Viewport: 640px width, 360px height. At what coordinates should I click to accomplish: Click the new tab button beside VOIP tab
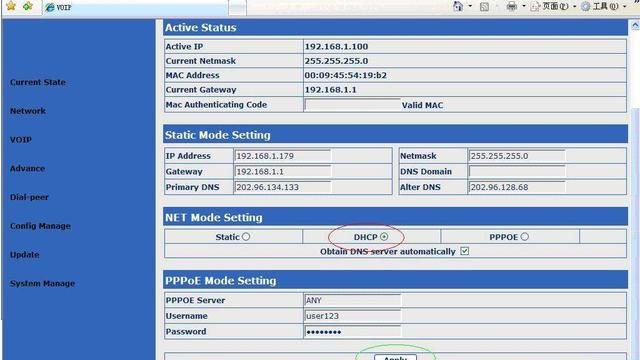[237, 7]
